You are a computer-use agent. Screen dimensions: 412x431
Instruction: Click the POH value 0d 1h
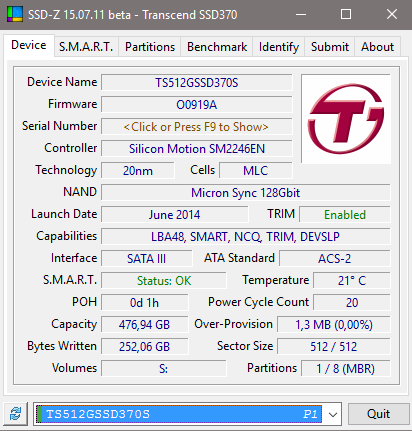point(145,303)
